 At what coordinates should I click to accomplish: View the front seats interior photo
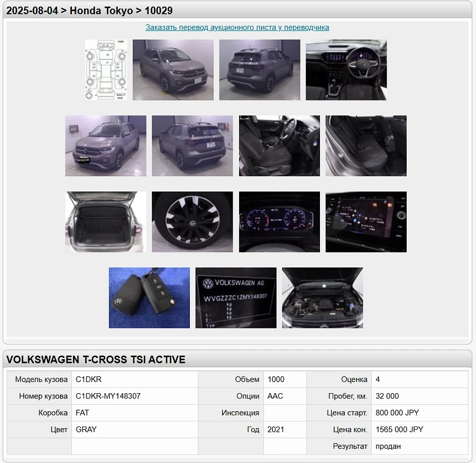coord(279,146)
